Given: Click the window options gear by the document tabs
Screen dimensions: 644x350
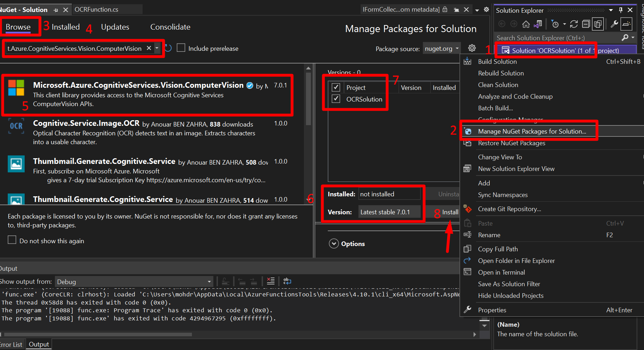Looking at the screenshot, I should coord(486,10).
